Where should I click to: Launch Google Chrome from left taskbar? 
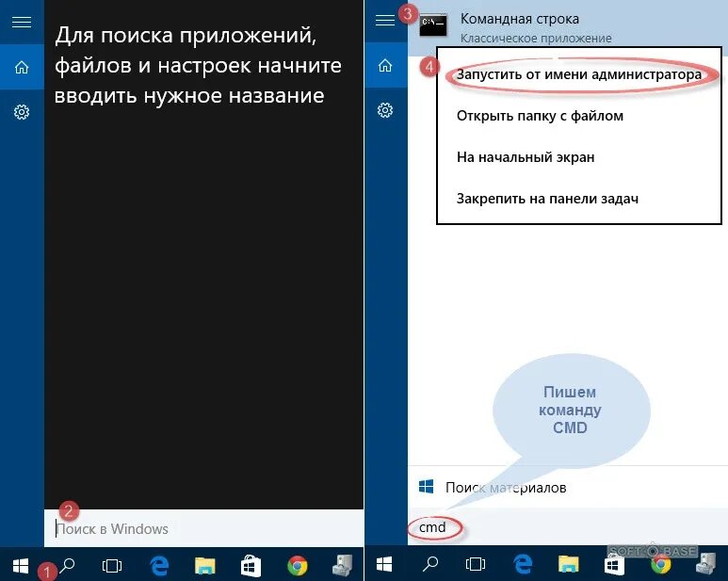(x=298, y=566)
